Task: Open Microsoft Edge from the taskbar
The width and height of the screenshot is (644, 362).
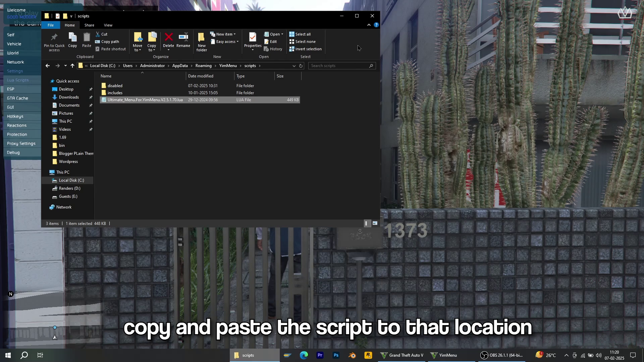Action: (x=304, y=355)
